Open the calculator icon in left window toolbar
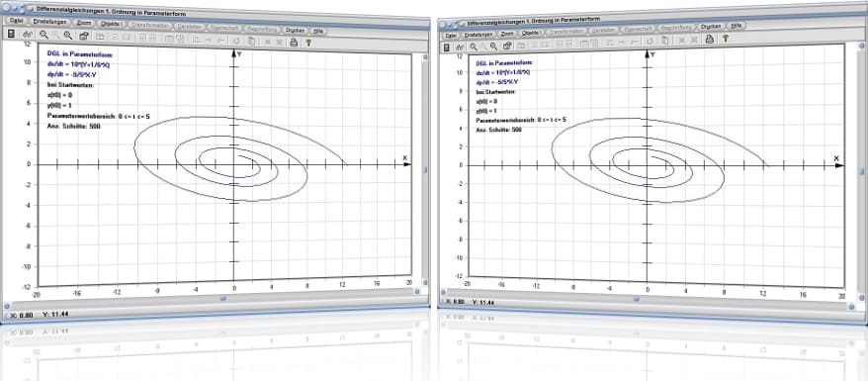 pyautogui.click(x=11, y=34)
